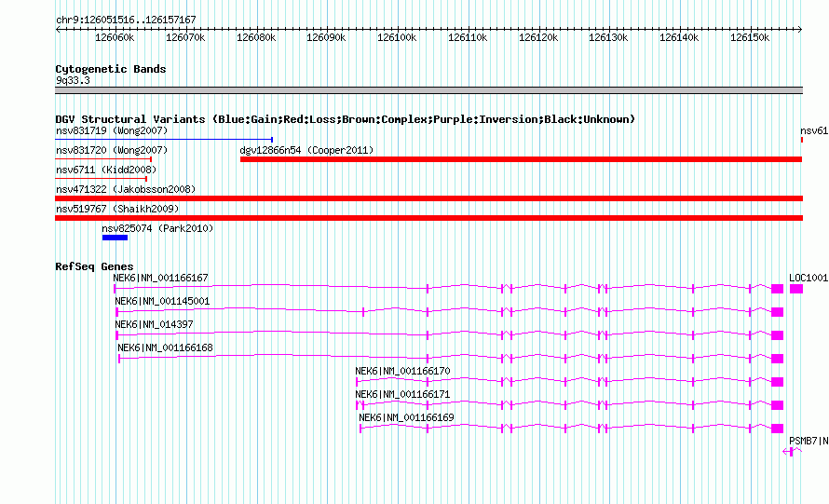
Task: Click the PSMB7 gene arrow glyph
Action: pyautogui.click(x=792, y=452)
